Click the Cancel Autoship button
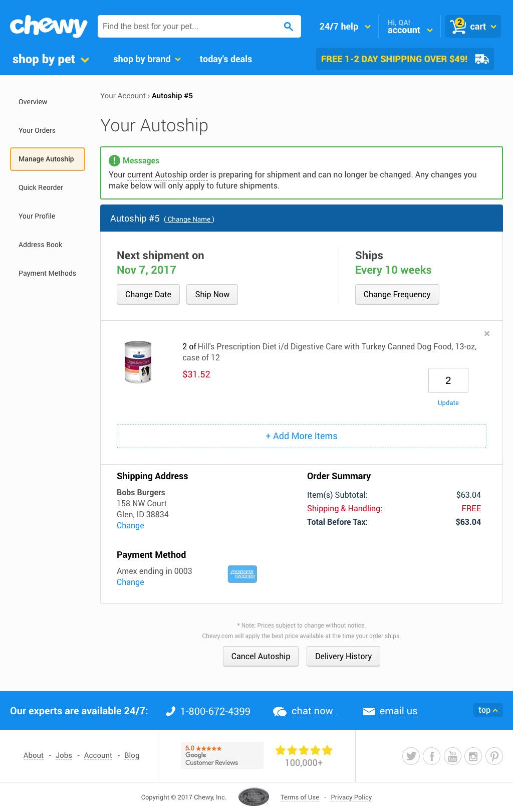The image size is (513, 812). tap(261, 656)
